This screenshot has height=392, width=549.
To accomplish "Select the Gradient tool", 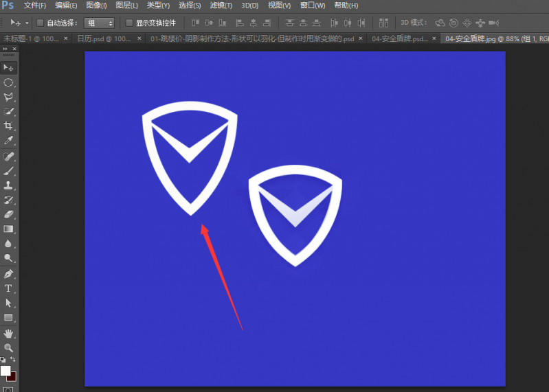I will (x=8, y=229).
